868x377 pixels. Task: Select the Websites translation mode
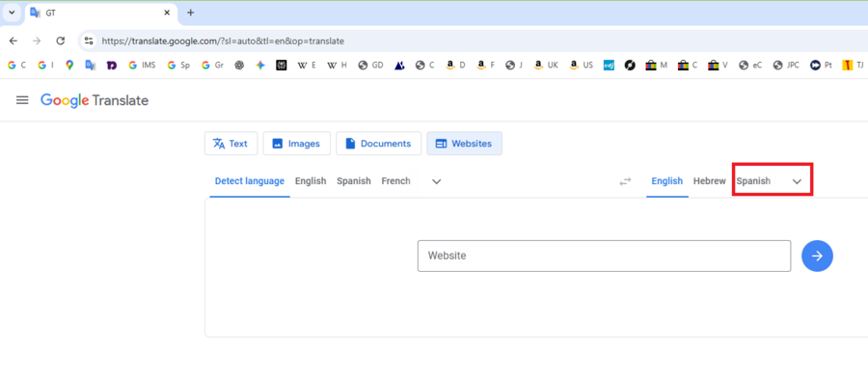465,144
